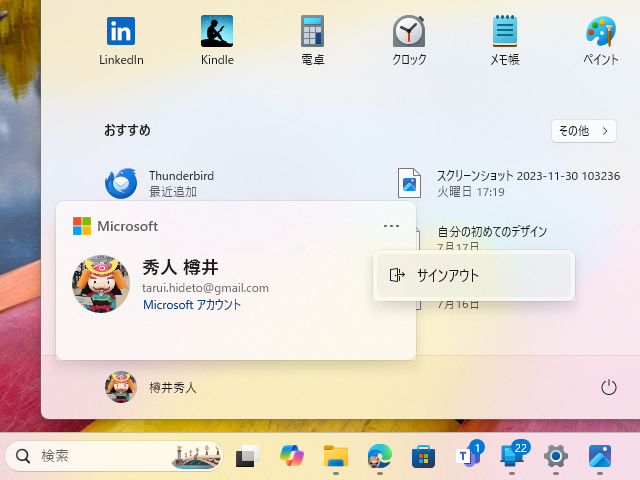
Task: Click the その他 more button
Action: tap(584, 131)
